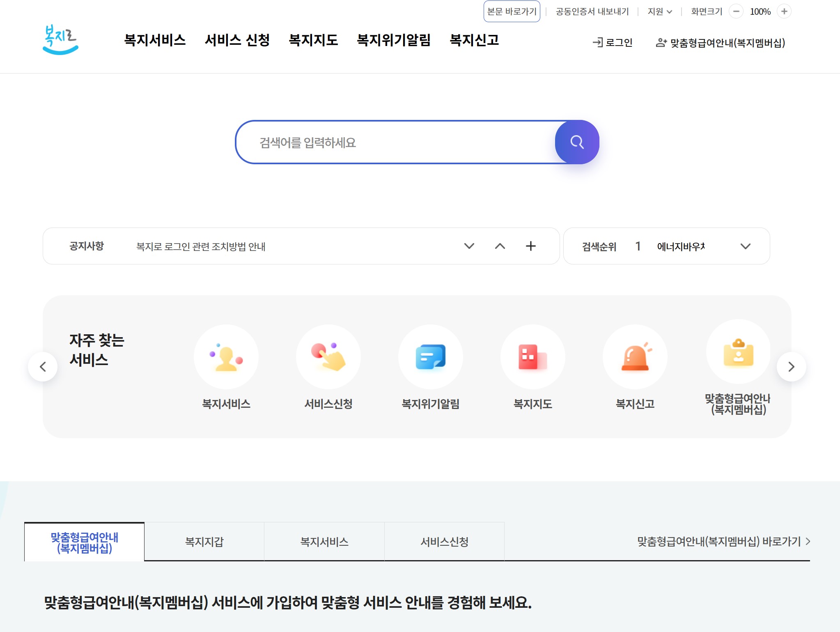840x632 pixels.
Task: Click the magnifier search button
Action: 577,142
